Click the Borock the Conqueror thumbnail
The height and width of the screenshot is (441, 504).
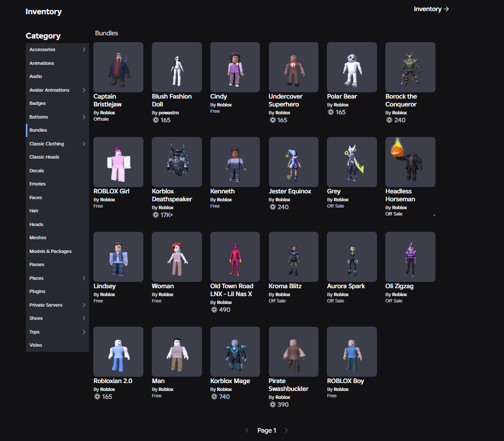coord(410,67)
